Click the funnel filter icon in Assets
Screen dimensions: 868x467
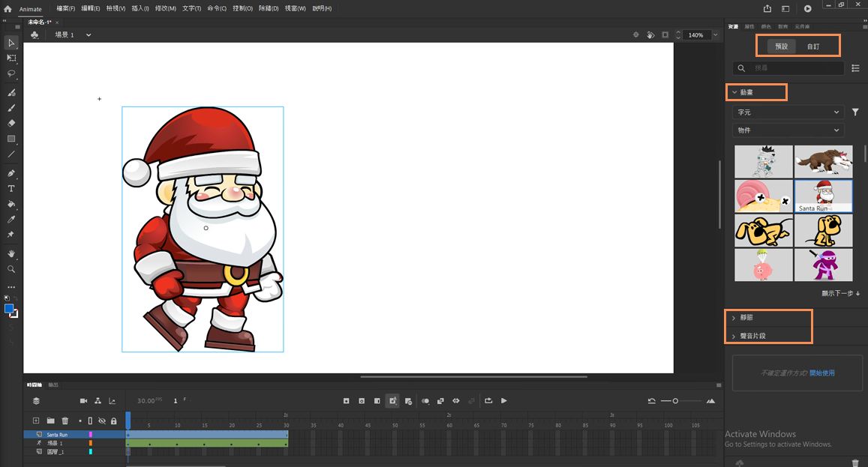[855, 112]
